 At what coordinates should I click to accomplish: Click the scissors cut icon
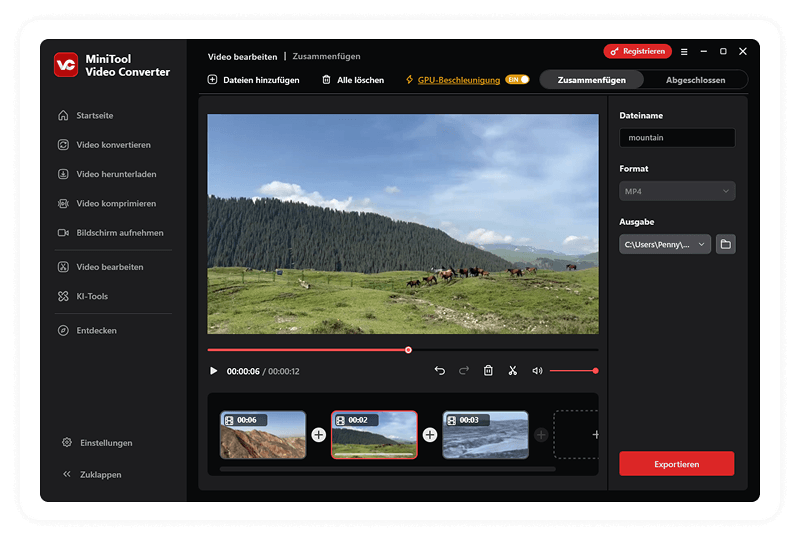coord(513,371)
